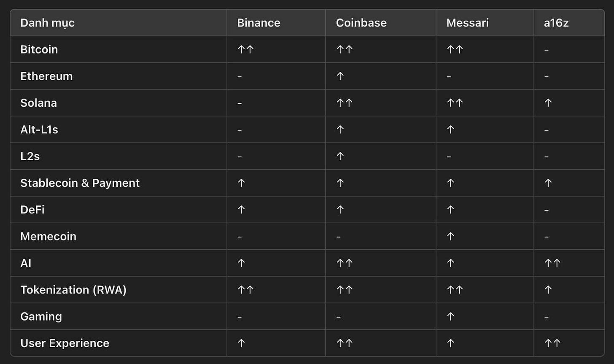The height and width of the screenshot is (364, 614).
Task: Select the Messari column header
Action: tap(467, 23)
